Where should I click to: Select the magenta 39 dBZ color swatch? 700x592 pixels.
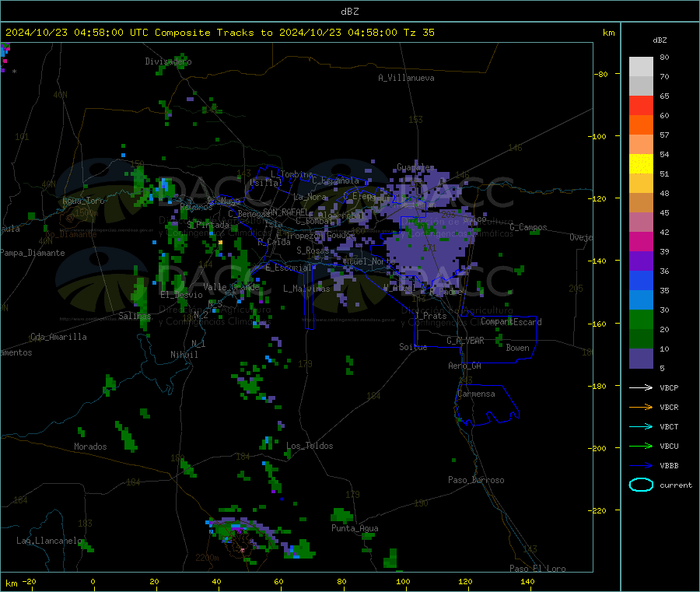[x=641, y=241]
